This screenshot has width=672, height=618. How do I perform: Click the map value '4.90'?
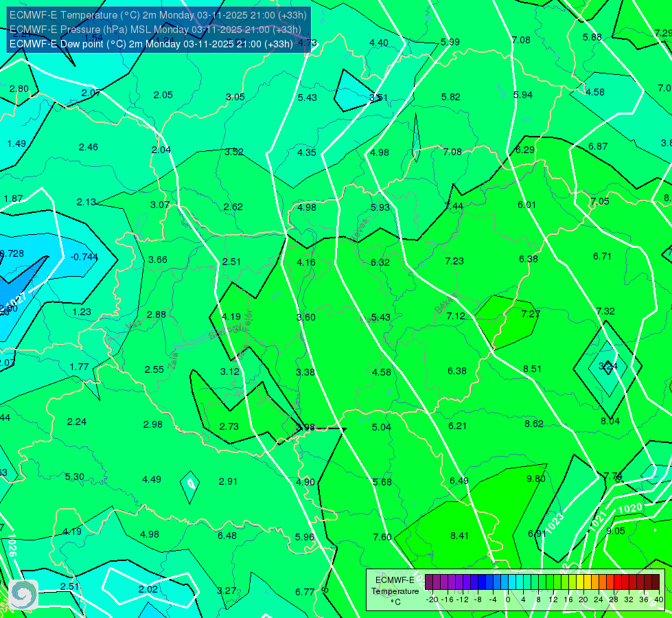click(305, 483)
